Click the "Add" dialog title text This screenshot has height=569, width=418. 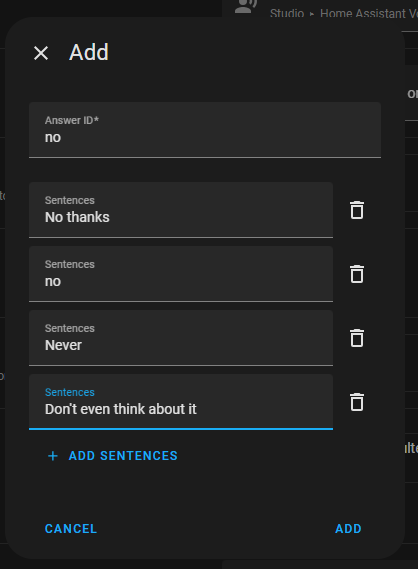point(89,52)
